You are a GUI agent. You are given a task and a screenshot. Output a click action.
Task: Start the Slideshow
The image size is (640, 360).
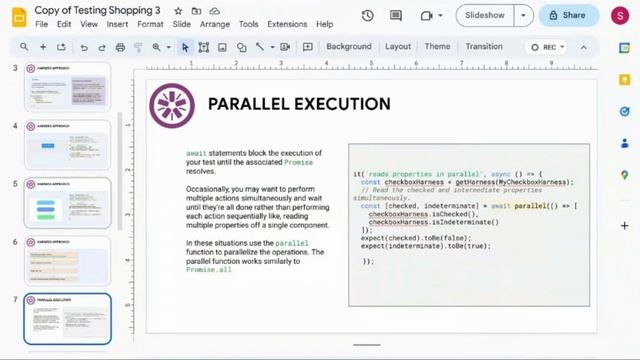484,16
